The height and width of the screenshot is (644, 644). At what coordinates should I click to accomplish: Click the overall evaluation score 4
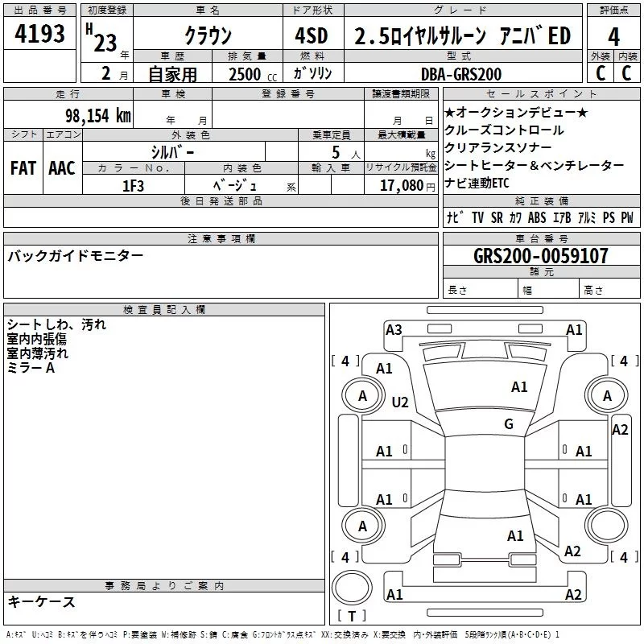[x=613, y=37]
